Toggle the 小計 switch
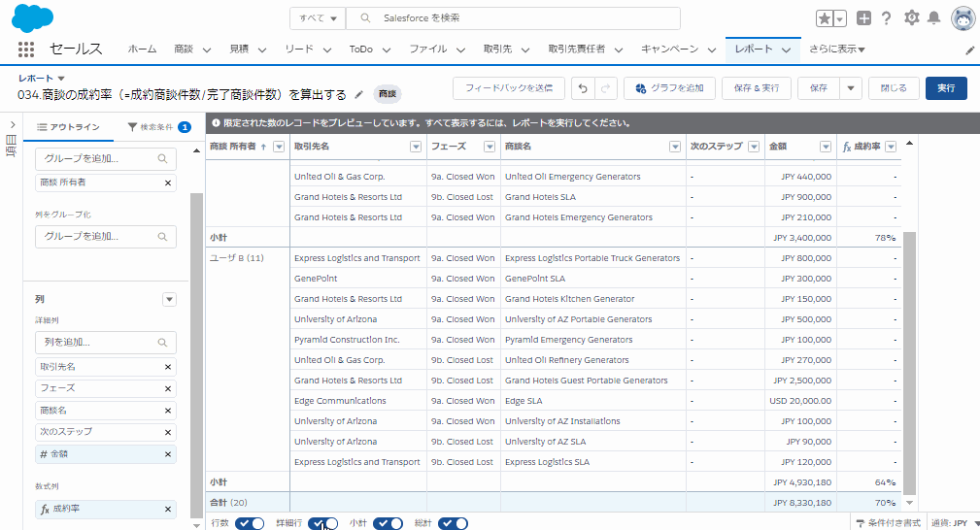The width and height of the screenshot is (980, 530). point(388,524)
